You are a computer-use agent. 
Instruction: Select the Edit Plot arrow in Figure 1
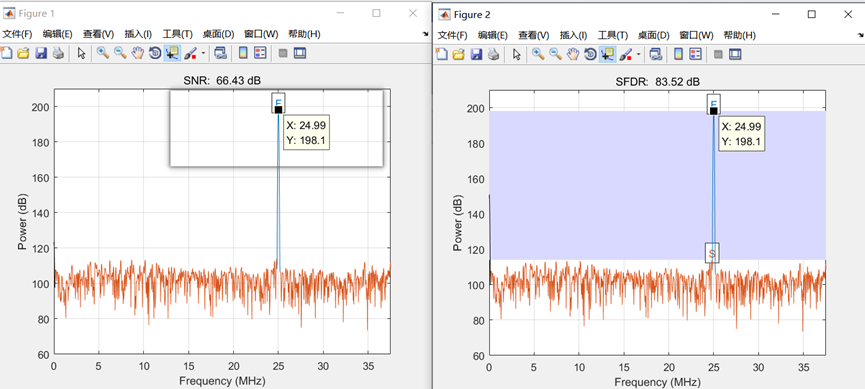[81, 54]
